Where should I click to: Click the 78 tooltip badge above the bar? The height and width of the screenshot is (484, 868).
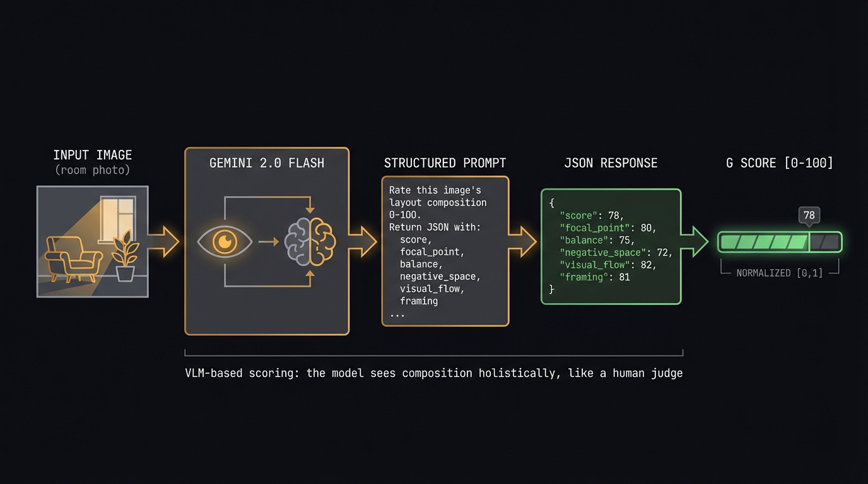click(x=809, y=216)
